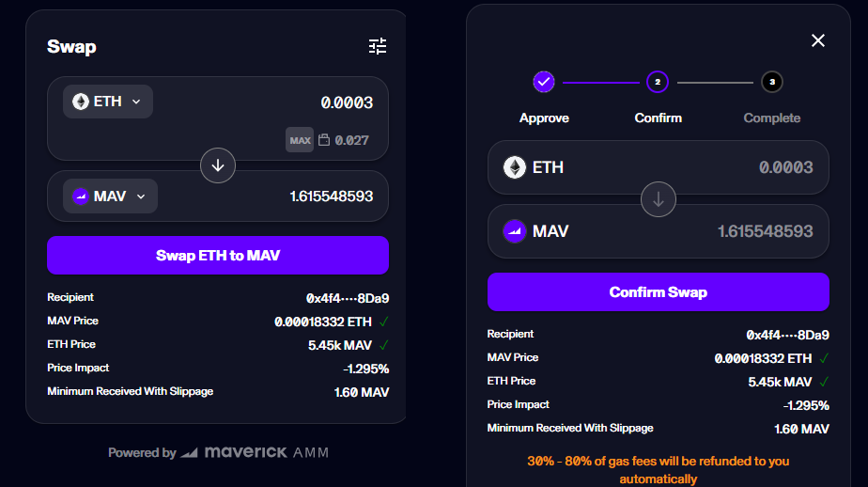
Task: Click the Confirm Swap button
Action: pos(659,292)
